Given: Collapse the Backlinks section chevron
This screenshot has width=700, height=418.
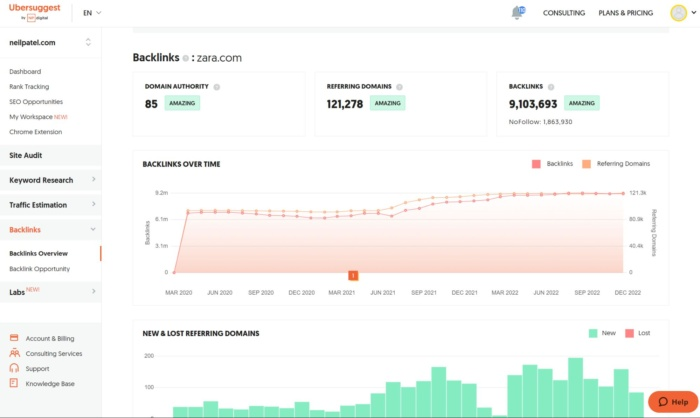Looking at the screenshot, I should pyautogui.click(x=93, y=229).
